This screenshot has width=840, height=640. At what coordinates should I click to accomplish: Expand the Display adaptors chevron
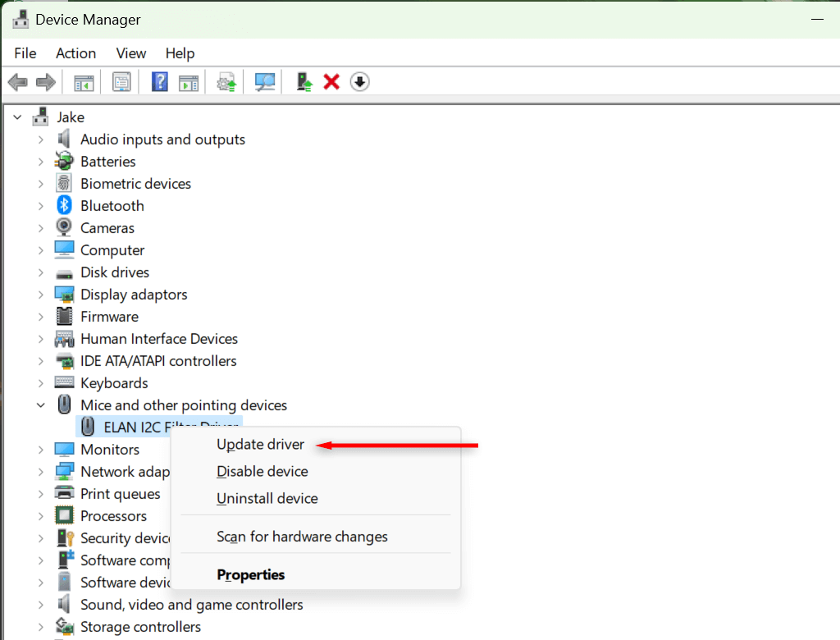(41, 295)
